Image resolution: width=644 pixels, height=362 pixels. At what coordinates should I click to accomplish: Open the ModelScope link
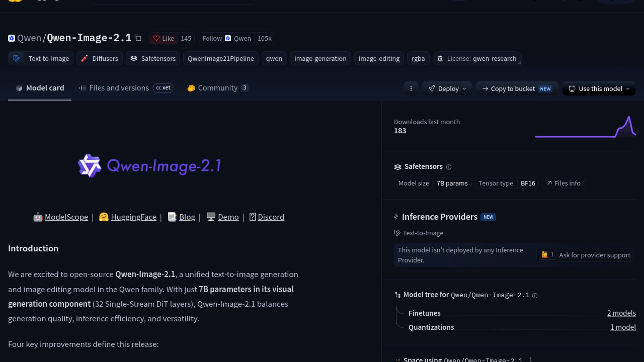pyautogui.click(x=66, y=217)
